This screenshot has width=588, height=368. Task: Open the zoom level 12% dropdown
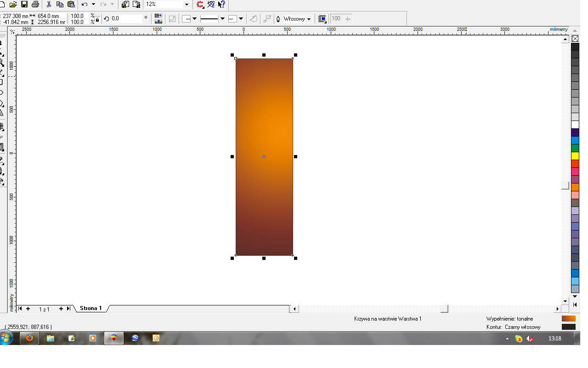click(x=186, y=4)
